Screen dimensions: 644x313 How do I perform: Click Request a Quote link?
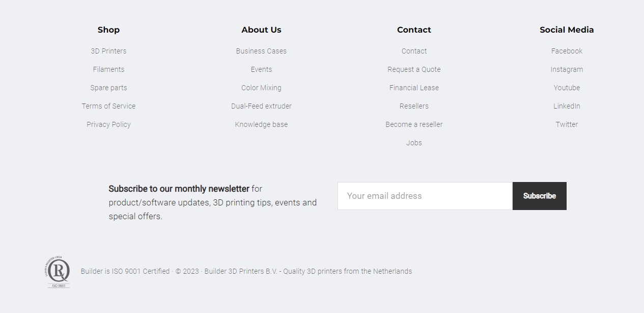[x=414, y=69]
